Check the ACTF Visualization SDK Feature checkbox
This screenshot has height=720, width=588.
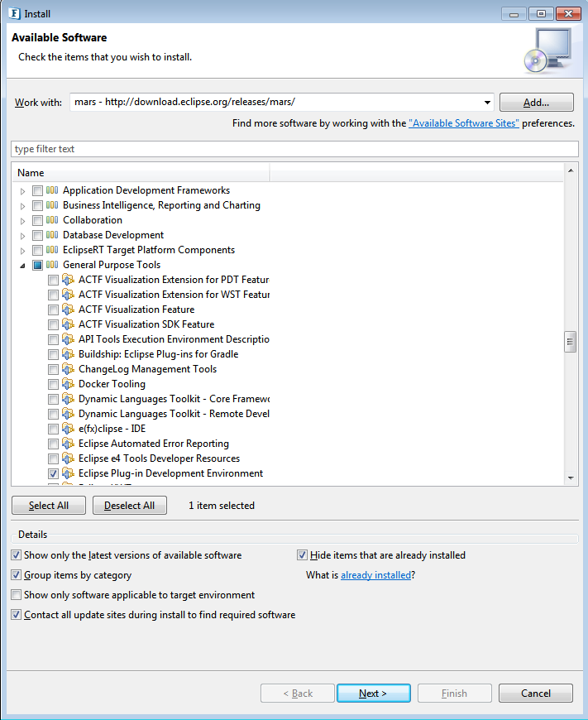[53, 324]
